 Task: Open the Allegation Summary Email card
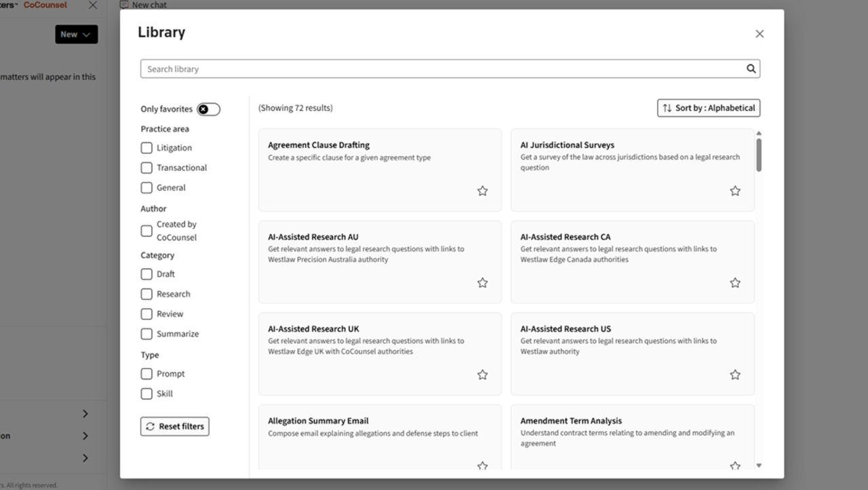379,434
